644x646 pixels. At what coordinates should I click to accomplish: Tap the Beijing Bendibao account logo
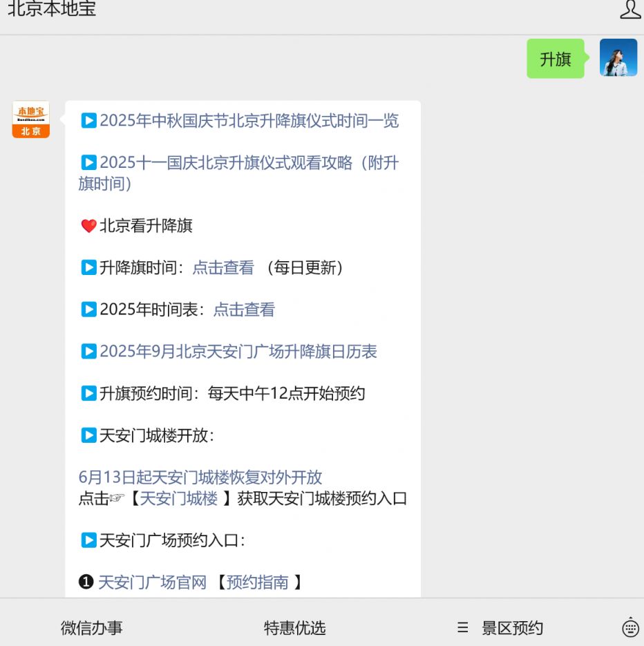point(31,120)
